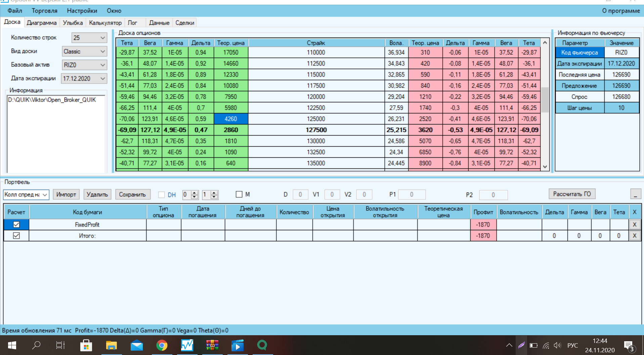Open File Explorer from the taskbar
Screen dimensions: 644x355
point(111,345)
